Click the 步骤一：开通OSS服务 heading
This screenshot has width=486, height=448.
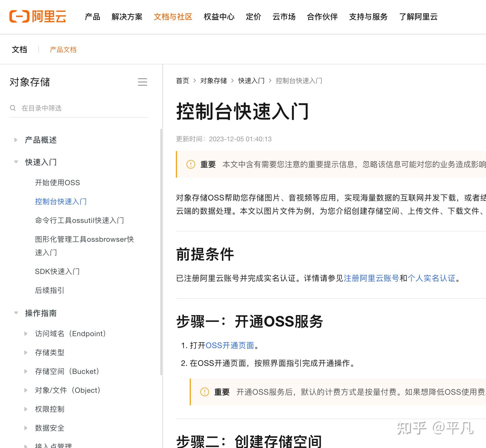[250, 321]
